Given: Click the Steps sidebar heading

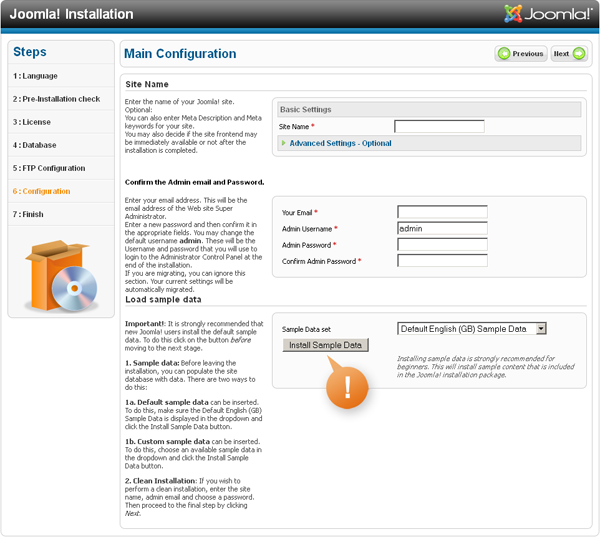Looking at the screenshot, I should tap(29, 52).
